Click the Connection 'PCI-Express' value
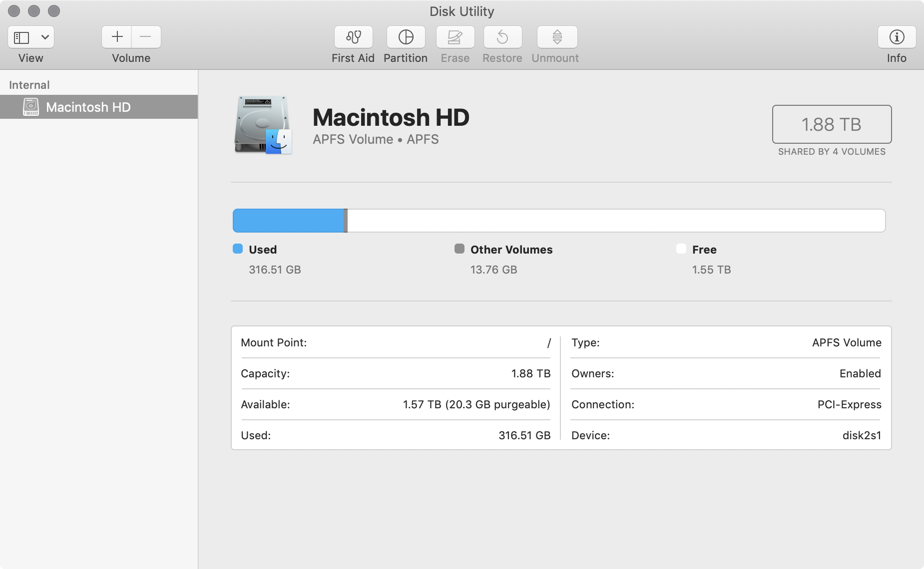 [849, 404]
